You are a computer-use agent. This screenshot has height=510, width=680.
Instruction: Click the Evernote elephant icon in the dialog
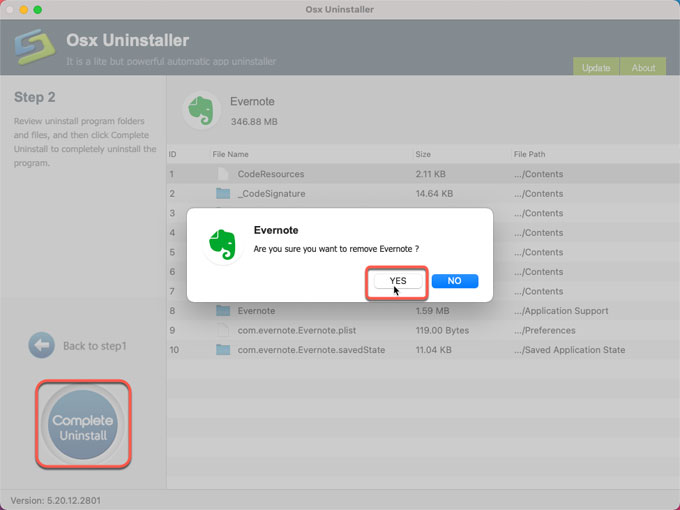click(223, 244)
